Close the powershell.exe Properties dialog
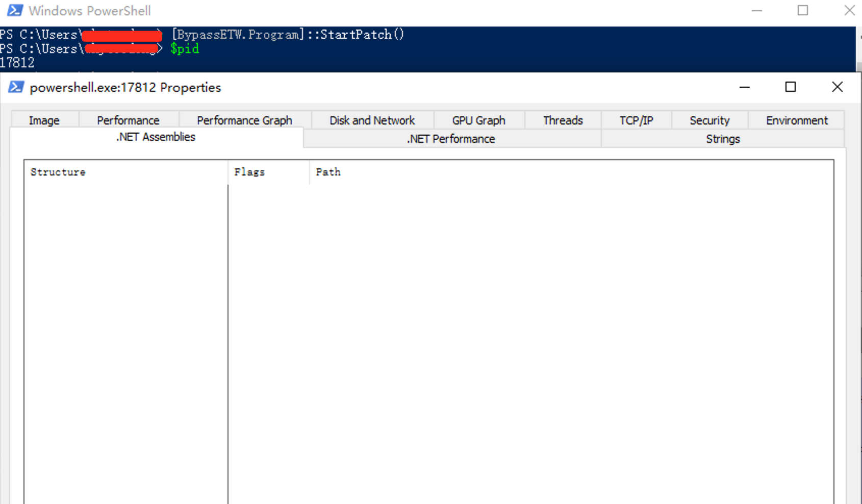Viewport: 862px width, 504px height. click(x=837, y=87)
